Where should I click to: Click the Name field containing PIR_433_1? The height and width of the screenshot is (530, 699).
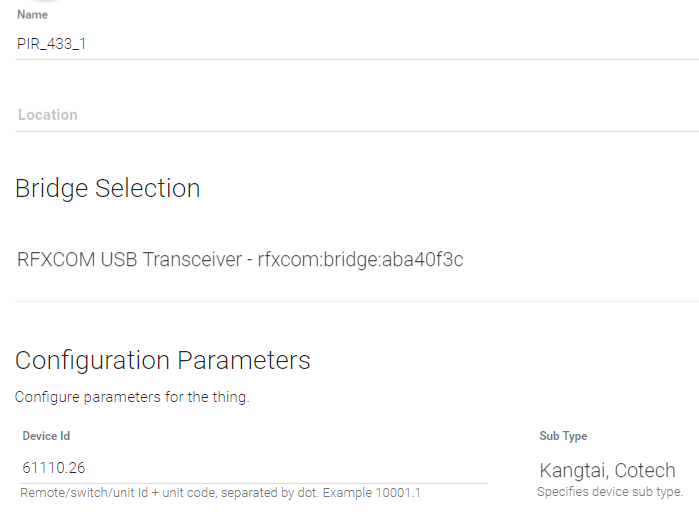[300, 44]
